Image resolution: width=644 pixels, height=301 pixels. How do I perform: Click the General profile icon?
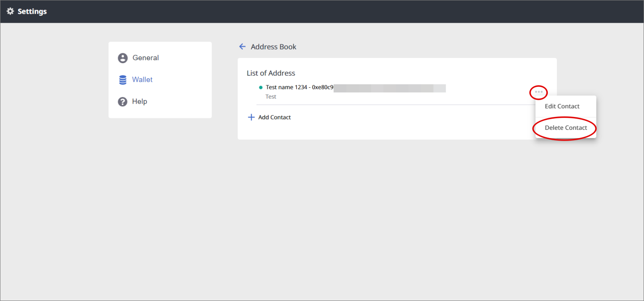click(123, 58)
